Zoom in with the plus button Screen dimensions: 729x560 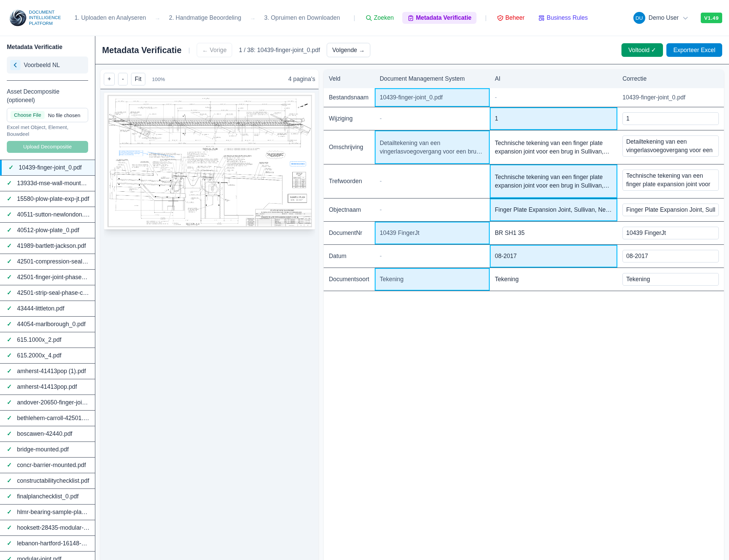tap(109, 79)
